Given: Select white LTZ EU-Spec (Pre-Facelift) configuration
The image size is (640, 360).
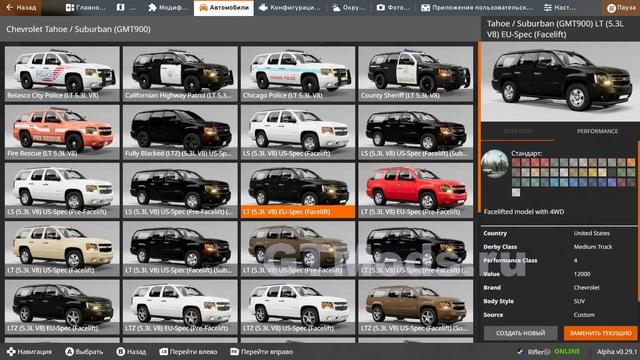Looking at the screenshot, I should tap(180, 307).
